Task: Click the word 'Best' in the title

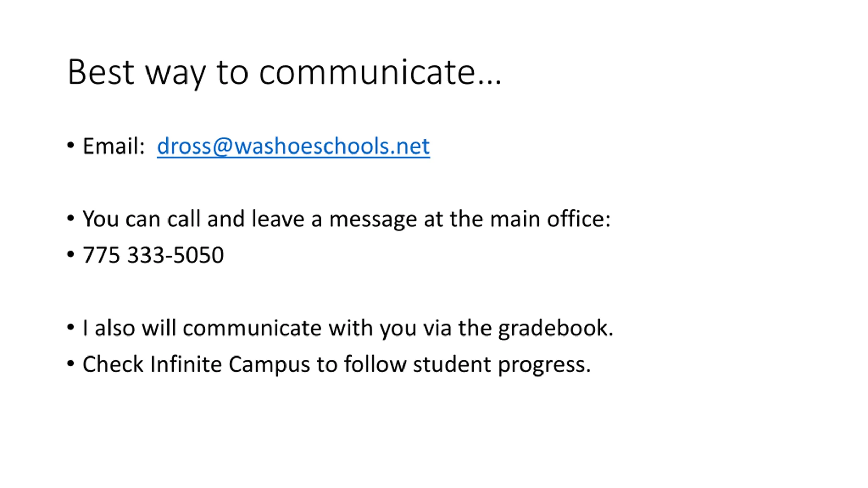Action: point(101,72)
